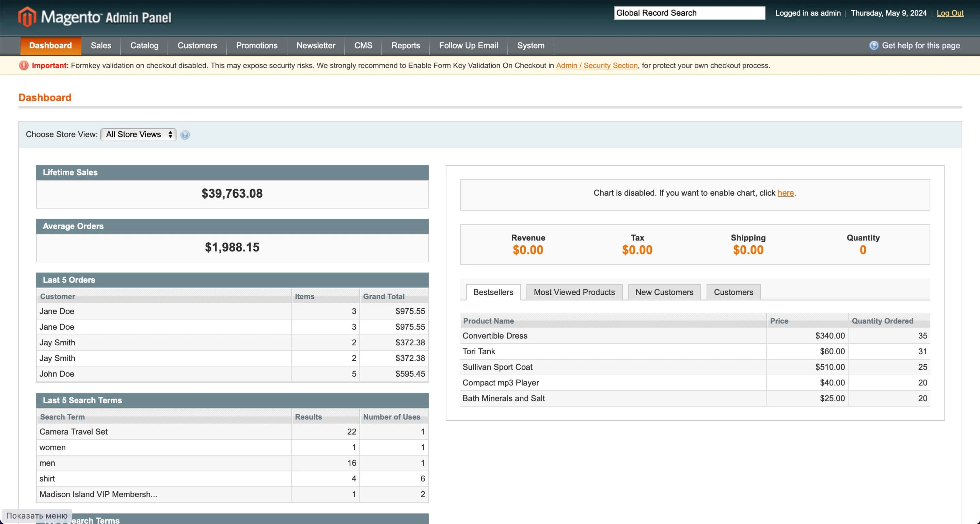
Task: Click the Log Out link
Action: [x=950, y=13]
